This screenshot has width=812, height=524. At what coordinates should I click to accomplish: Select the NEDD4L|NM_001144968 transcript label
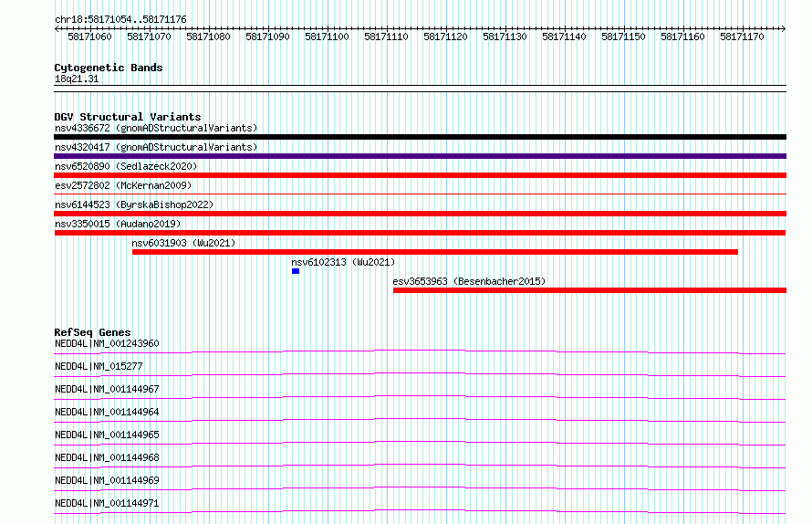107,457
